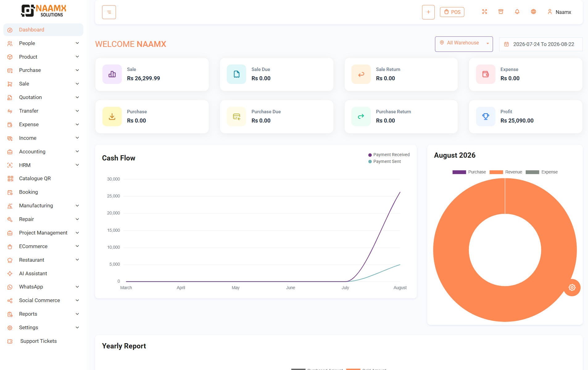The width and height of the screenshot is (588, 370).
Task: Expand the ECommerce menu
Action: (43, 246)
